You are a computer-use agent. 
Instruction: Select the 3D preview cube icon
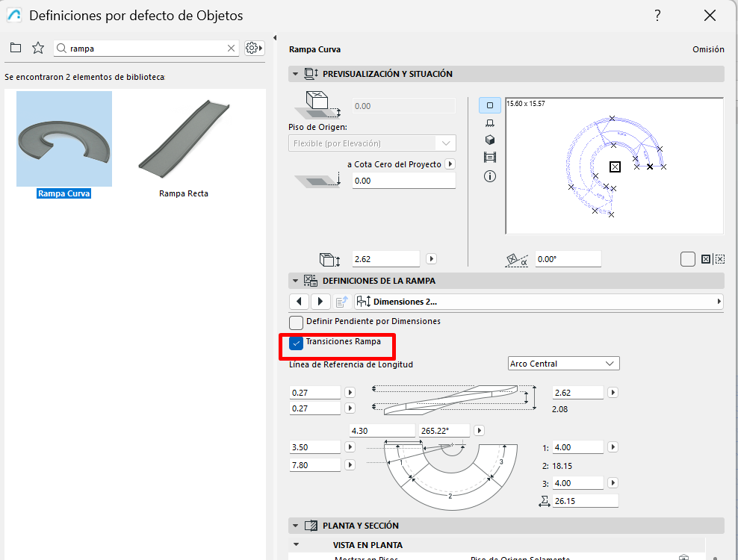coord(490,140)
